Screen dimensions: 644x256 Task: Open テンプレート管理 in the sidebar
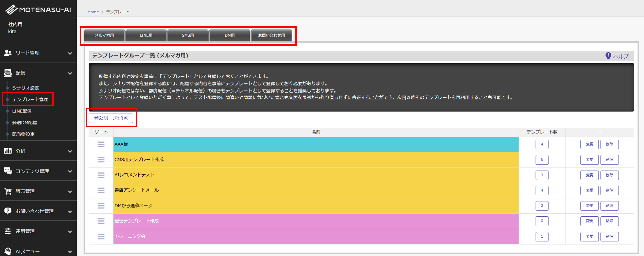point(30,99)
